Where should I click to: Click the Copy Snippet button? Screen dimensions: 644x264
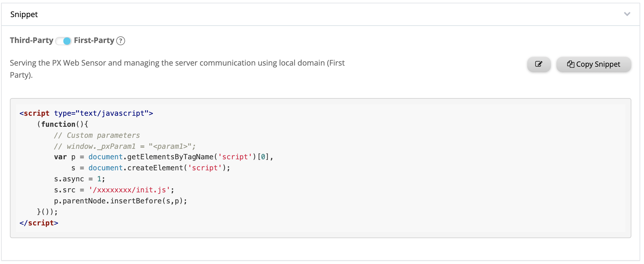point(594,64)
